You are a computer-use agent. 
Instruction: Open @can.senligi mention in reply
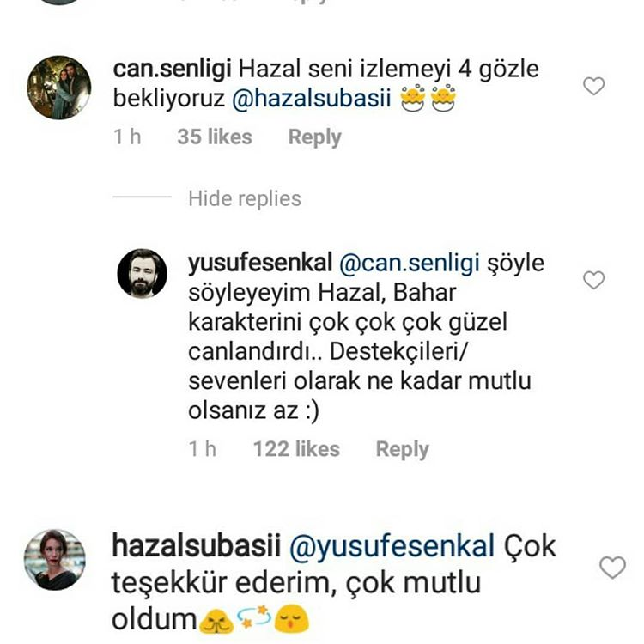[410, 263]
